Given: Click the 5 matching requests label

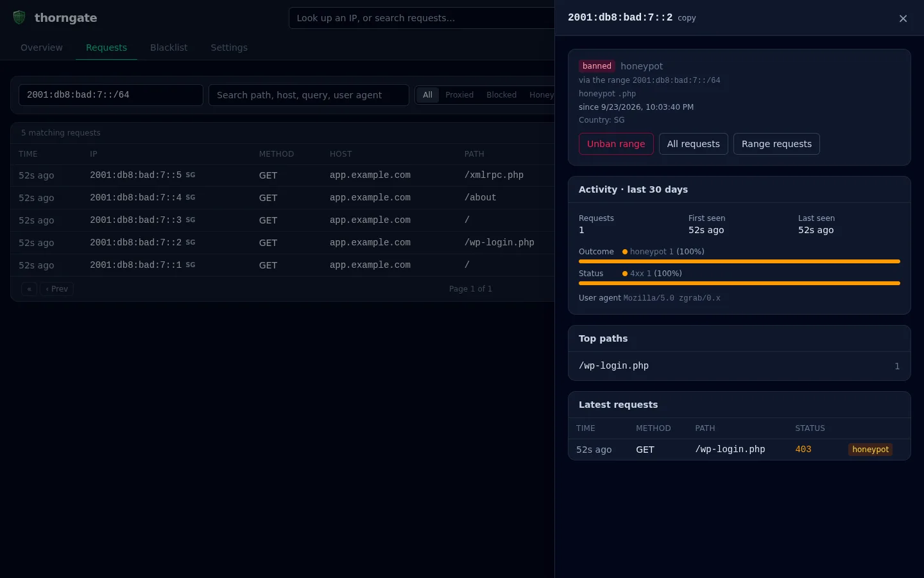Looking at the screenshot, I should (x=61, y=133).
